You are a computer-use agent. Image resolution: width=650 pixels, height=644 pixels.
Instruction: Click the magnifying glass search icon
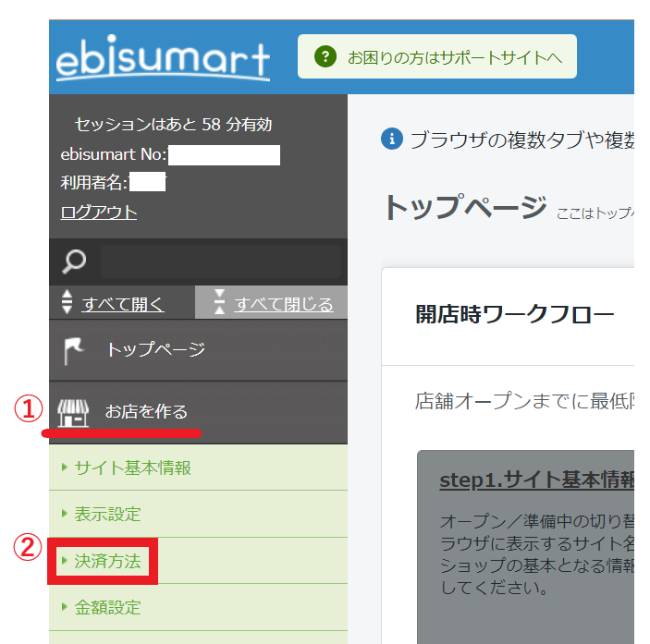click(x=74, y=262)
